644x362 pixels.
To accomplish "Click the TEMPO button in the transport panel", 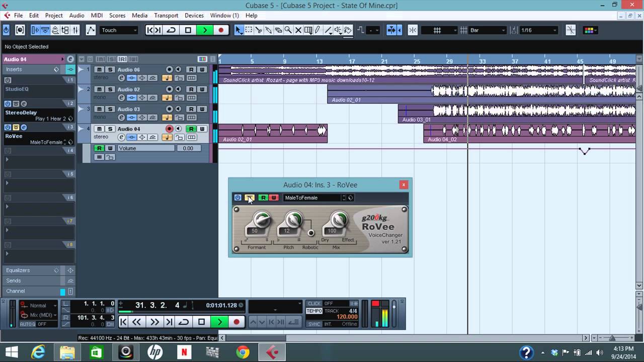I will tap(314, 311).
